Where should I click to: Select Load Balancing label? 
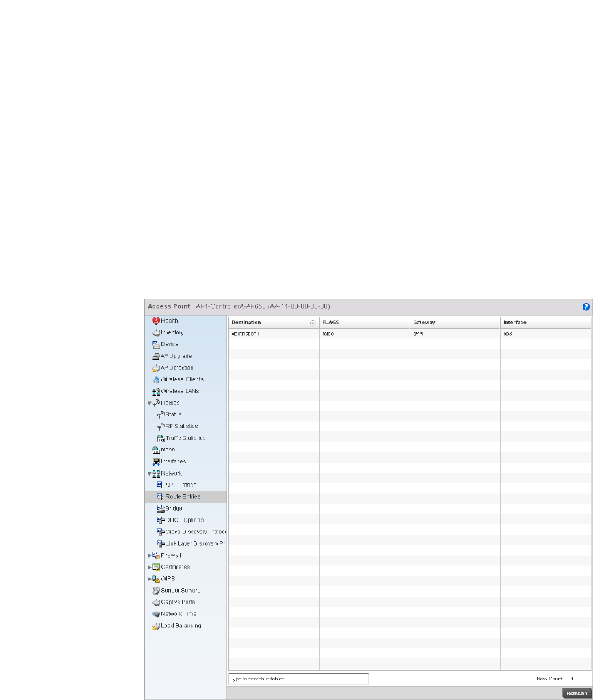[181, 625]
